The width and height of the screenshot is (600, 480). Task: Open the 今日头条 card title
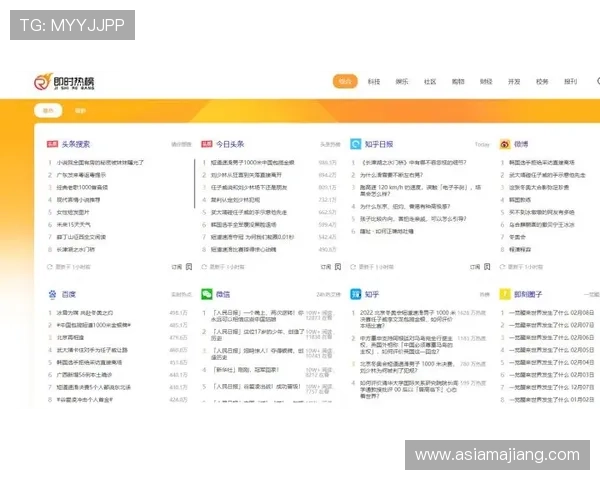click(230, 144)
